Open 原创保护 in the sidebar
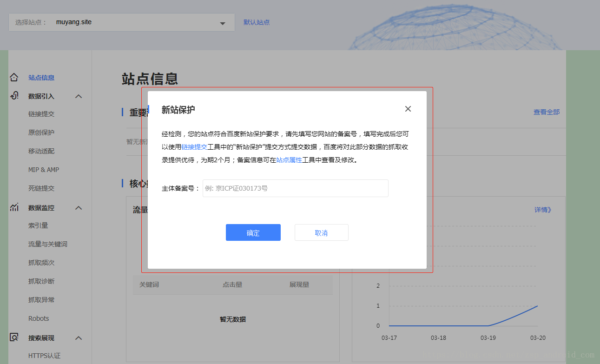The height and width of the screenshot is (364, 600). 41,132
